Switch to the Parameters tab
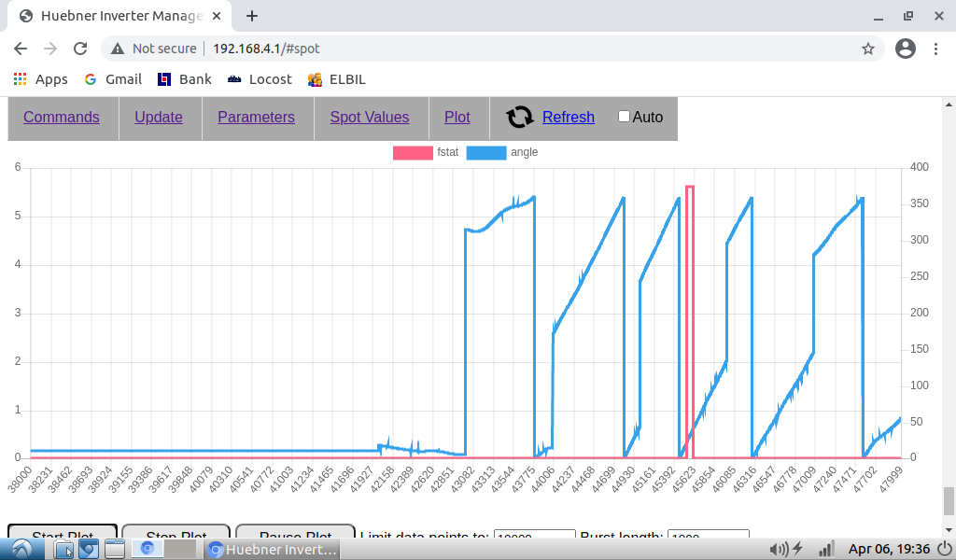 coord(256,117)
